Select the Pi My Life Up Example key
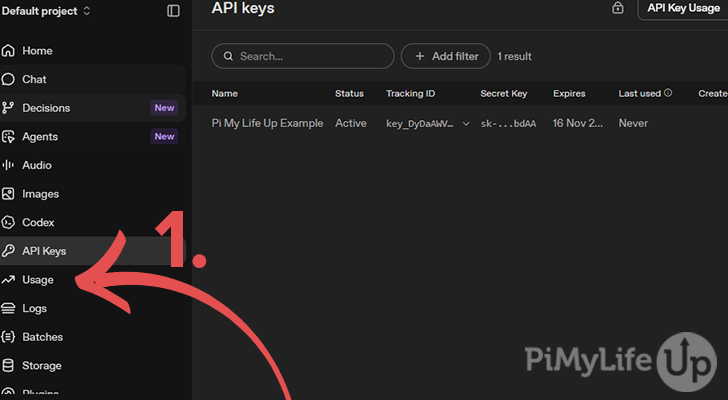Image resolution: width=728 pixels, height=400 pixels. point(267,123)
